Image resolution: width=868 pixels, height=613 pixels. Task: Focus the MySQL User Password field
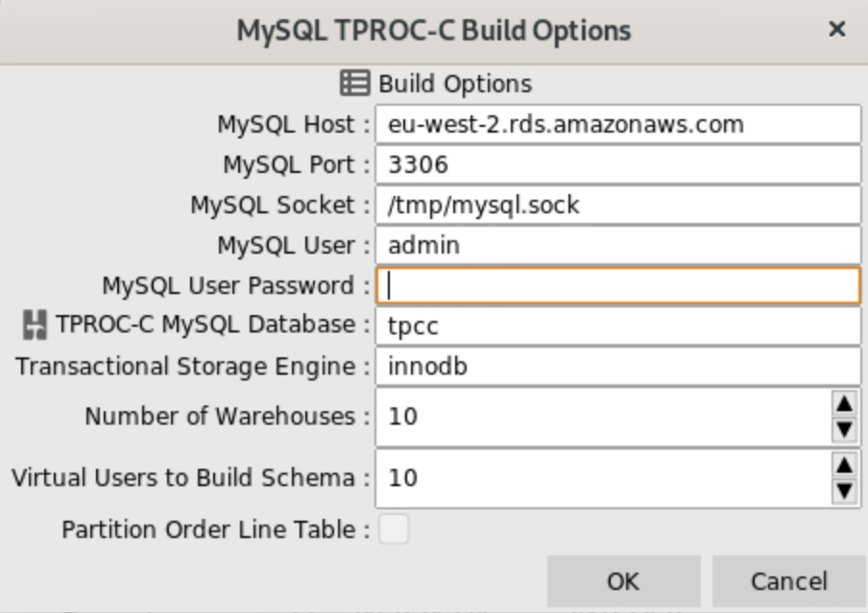pos(617,285)
